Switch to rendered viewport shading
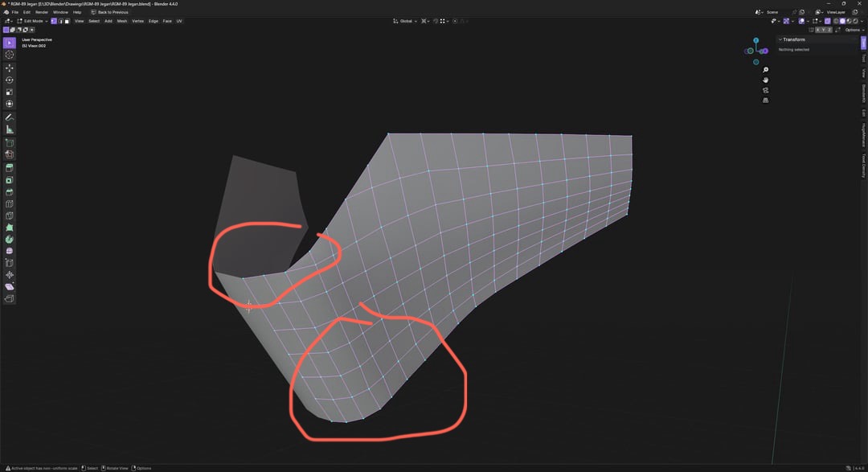The width and height of the screenshot is (868, 472). click(x=856, y=21)
